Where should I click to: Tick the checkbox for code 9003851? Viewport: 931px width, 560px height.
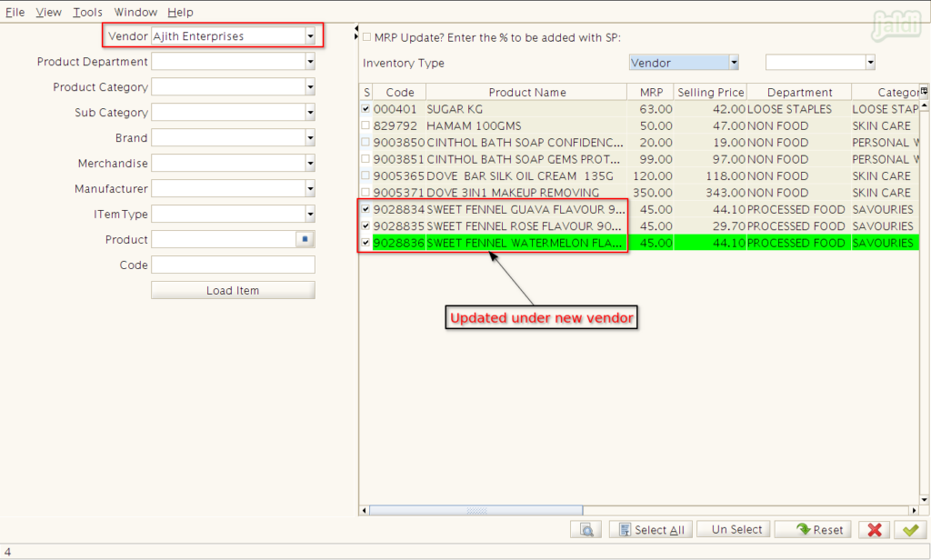365,158
